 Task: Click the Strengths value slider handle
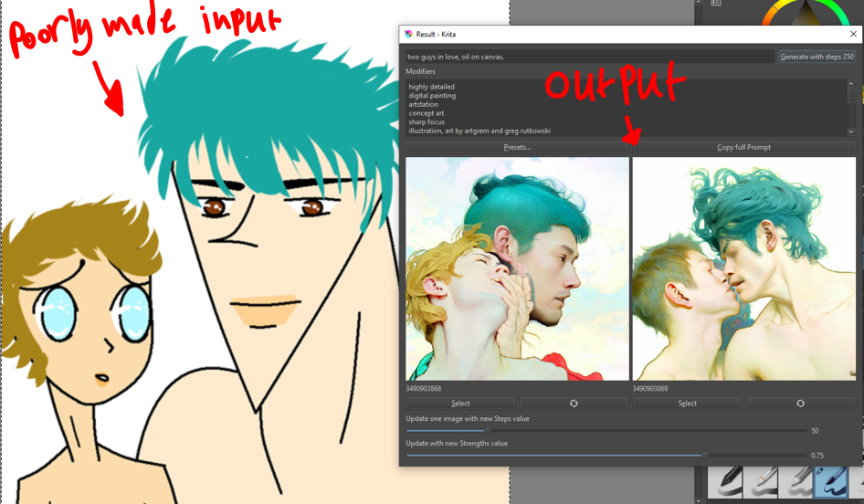tap(705, 455)
